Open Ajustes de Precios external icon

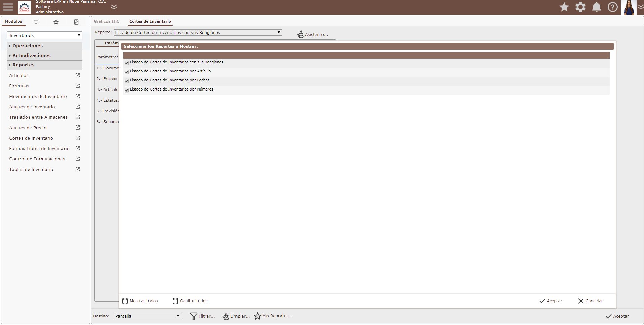[x=78, y=128]
